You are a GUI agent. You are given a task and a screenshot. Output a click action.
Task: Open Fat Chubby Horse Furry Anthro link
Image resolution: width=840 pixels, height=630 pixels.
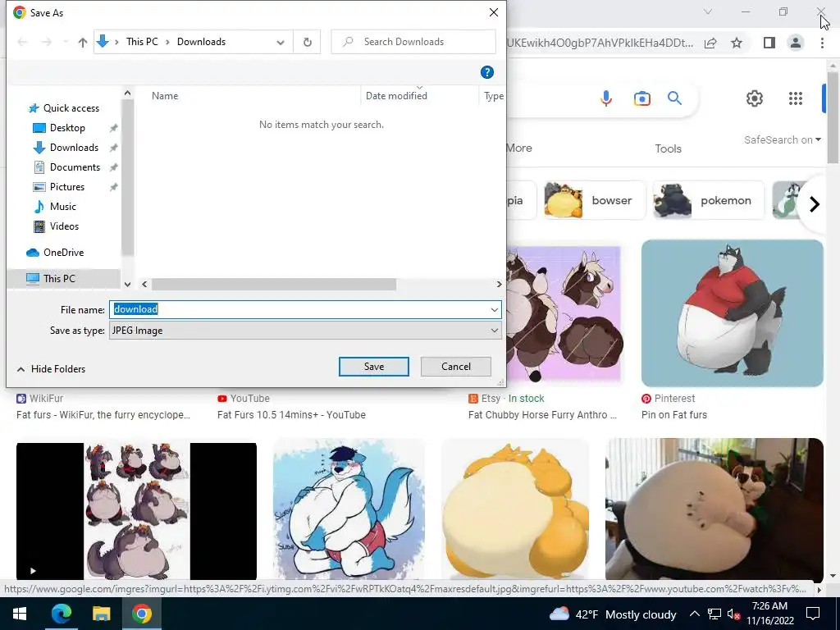pos(542,415)
